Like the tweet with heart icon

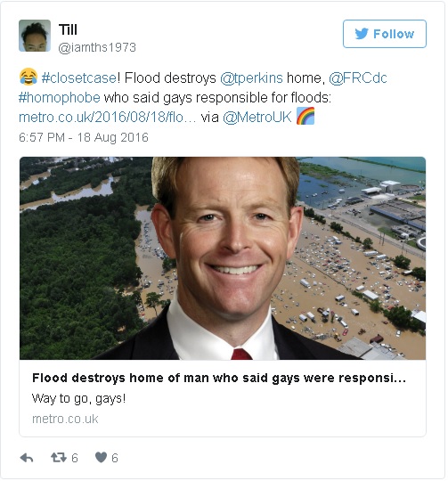click(x=101, y=457)
